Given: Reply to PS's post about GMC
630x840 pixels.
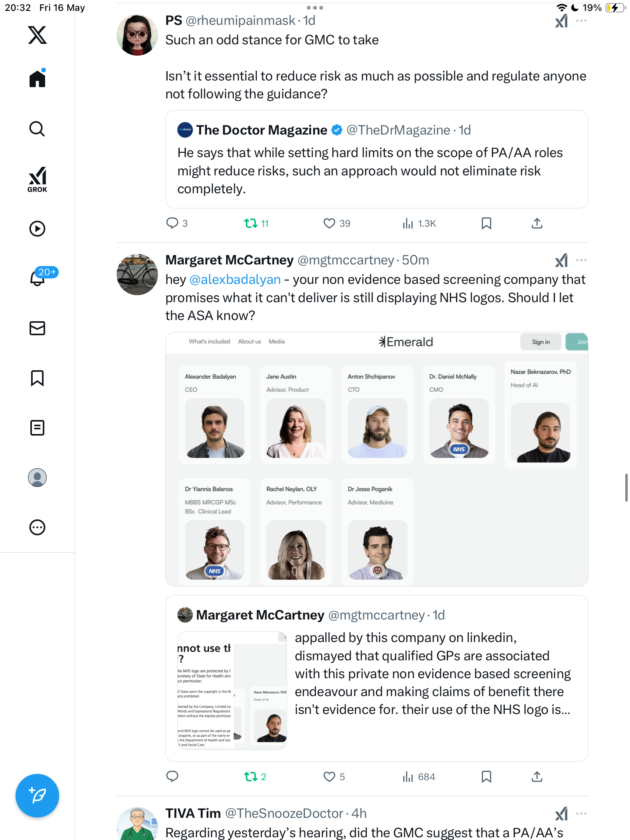Looking at the screenshot, I should click(172, 223).
